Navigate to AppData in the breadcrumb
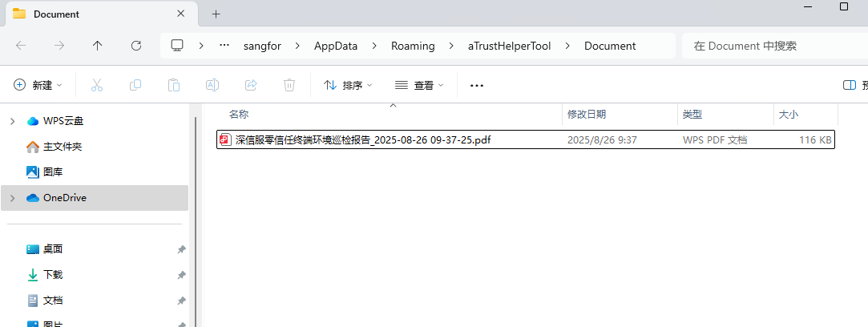 click(x=336, y=46)
